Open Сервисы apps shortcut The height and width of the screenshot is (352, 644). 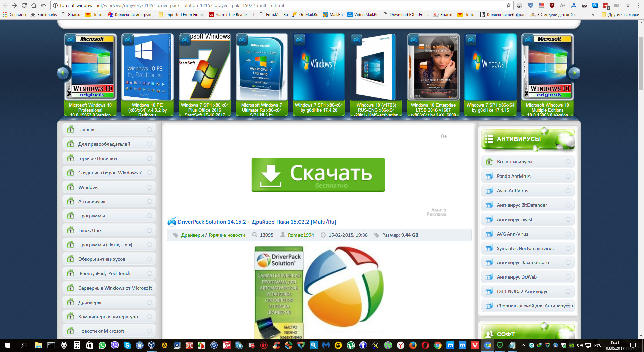pyautogui.click(x=14, y=15)
